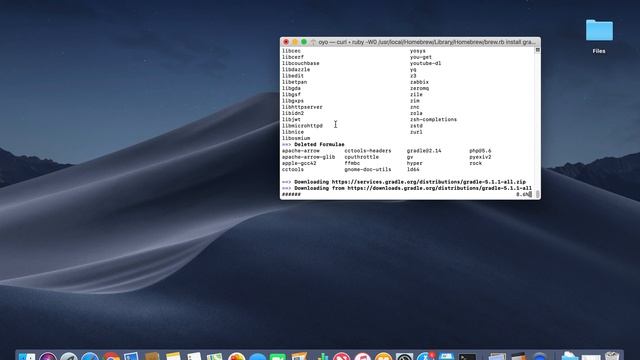The width and height of the screenshot is (640, 360).
Task: Zoom the Terminal window with green button
Action: (304, 42)
